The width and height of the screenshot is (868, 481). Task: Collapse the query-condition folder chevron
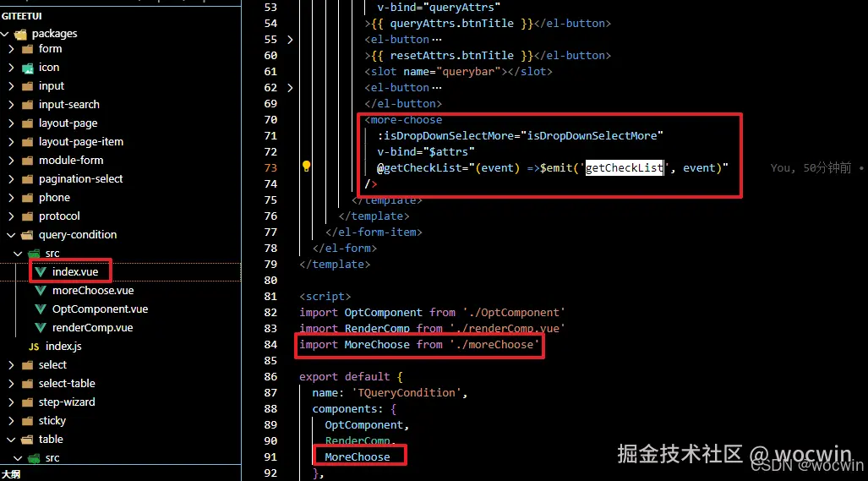click(12, 235)
